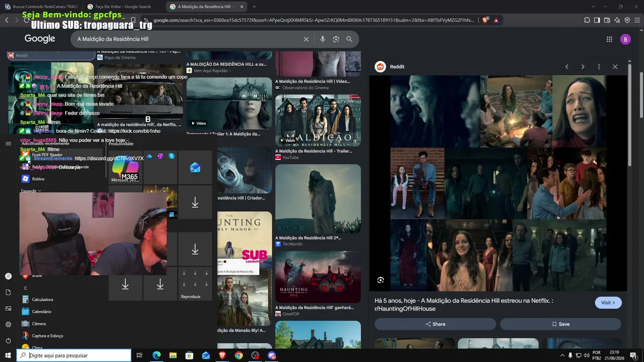Open Brave VPN shield icon
The height and width of the screenshot is (362, 644).
click(x=627, y=20)
